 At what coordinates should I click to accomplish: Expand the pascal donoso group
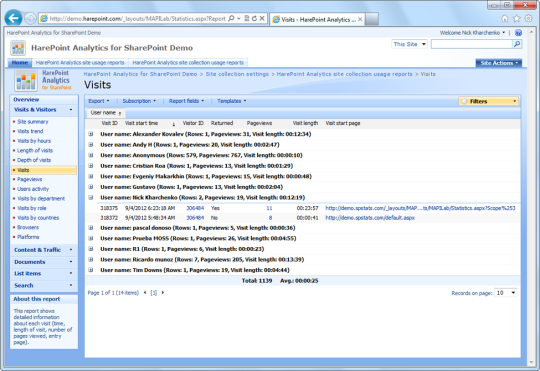tap(91, 228)
